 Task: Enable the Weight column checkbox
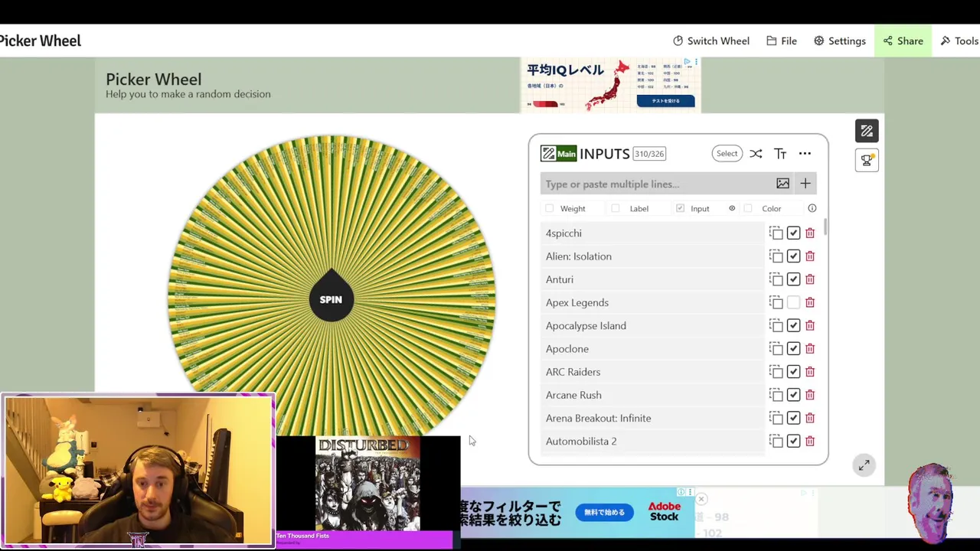point(549,208)
